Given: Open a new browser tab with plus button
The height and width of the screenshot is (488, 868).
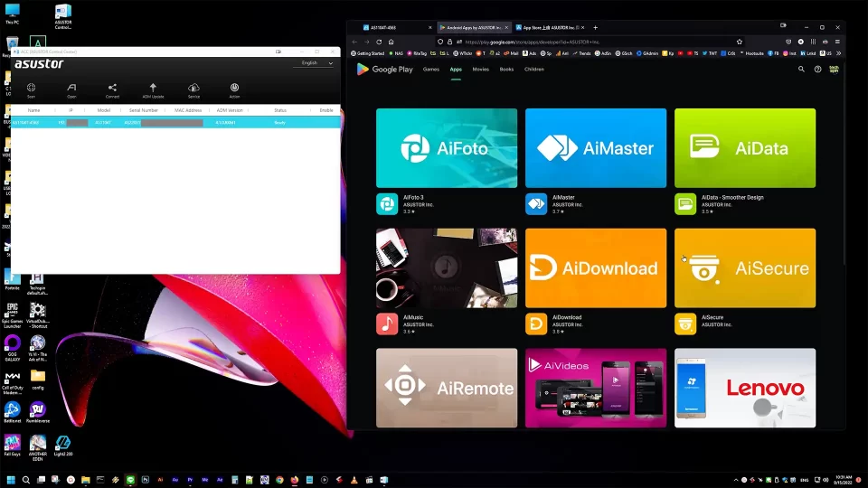Looking at the screenshot, I should [x=595, y=27].
